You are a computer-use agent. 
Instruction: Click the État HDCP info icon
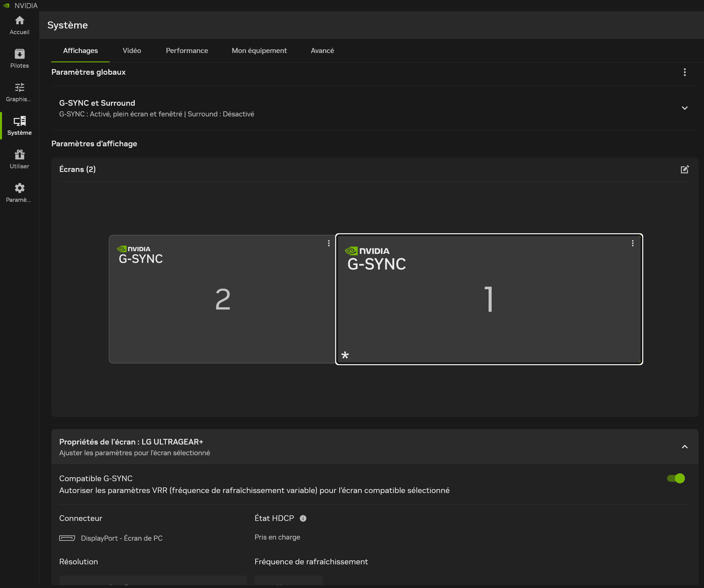pos(303,518)
